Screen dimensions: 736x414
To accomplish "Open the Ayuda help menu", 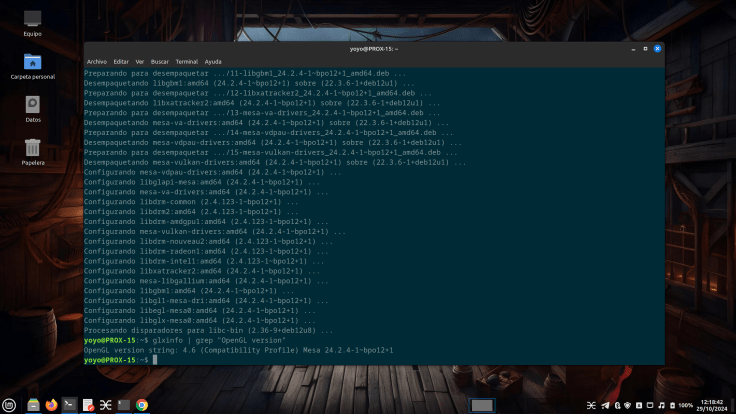I will pyautogui.click(x=213, y=61).
